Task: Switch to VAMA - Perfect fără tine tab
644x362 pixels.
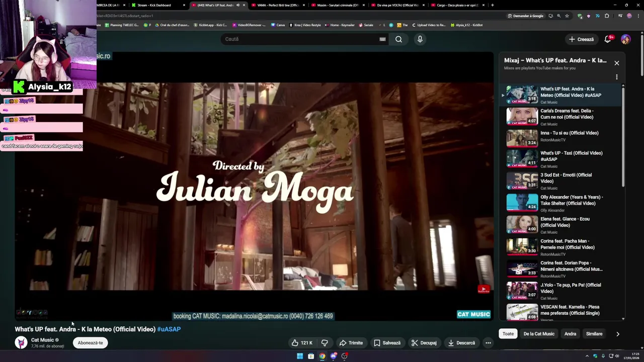Action: click(x=278, y=5)
